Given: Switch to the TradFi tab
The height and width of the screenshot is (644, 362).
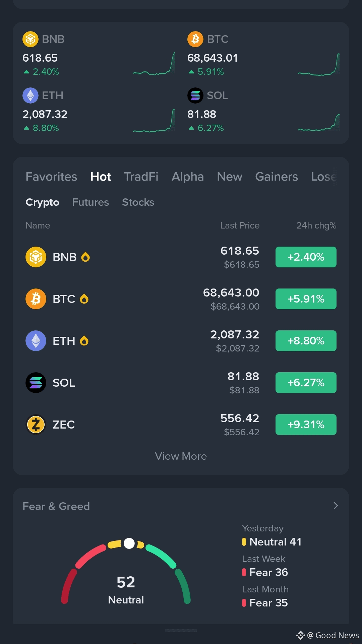Looking at the screenshot, I should click(x=141, y=177).
